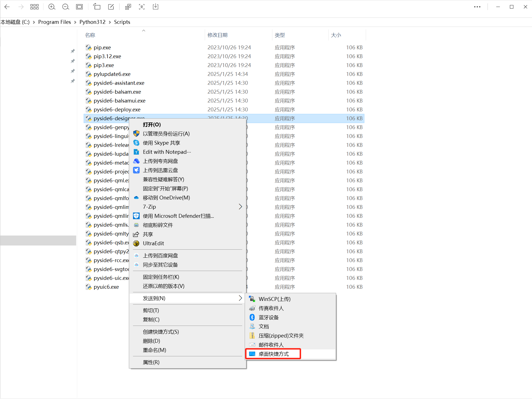
Task: Click the save download icon
Action: (x=155, y=7)
